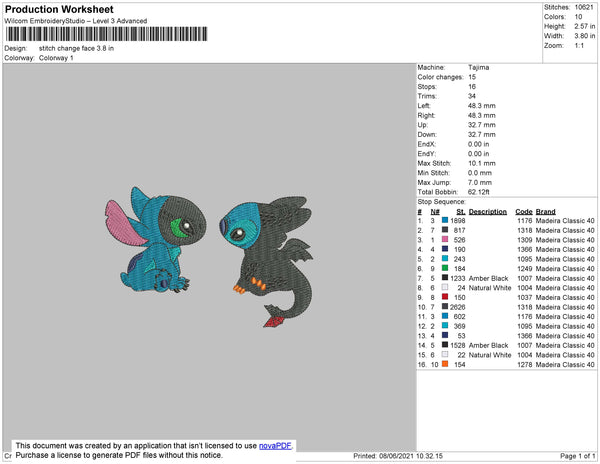Click the Zoom value "1:1"
Screen dimensions: 600x464
(579, 46)
